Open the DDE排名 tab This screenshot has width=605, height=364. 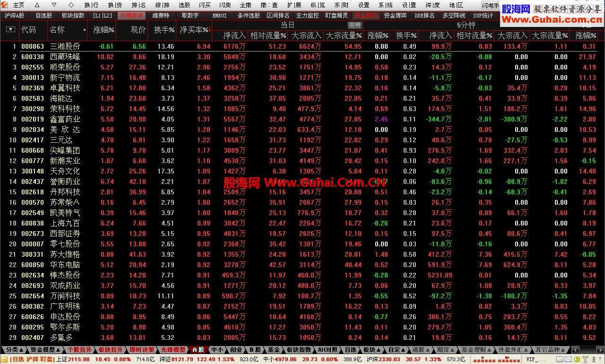[424, 16]
